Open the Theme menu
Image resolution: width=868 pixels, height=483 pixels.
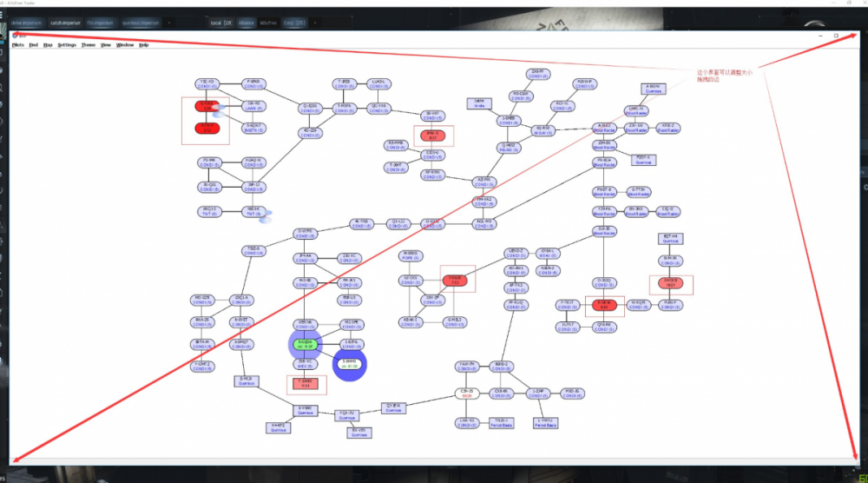89,44
